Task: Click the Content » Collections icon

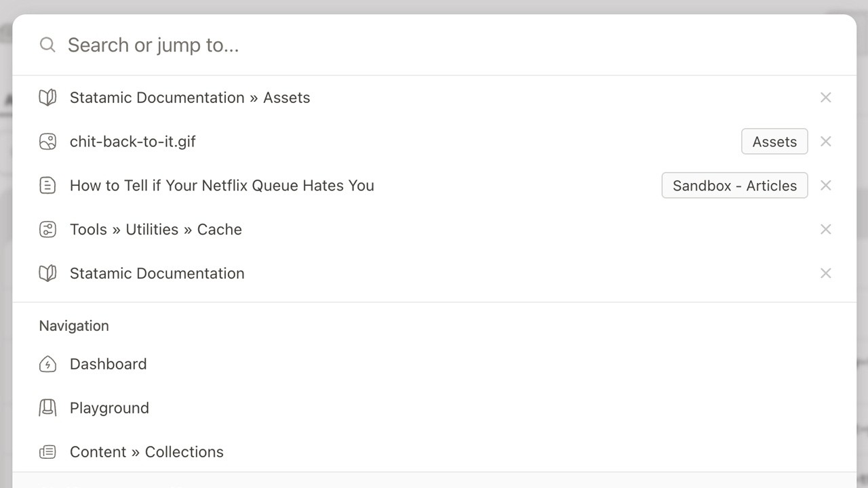Action: tap(47, 452)
